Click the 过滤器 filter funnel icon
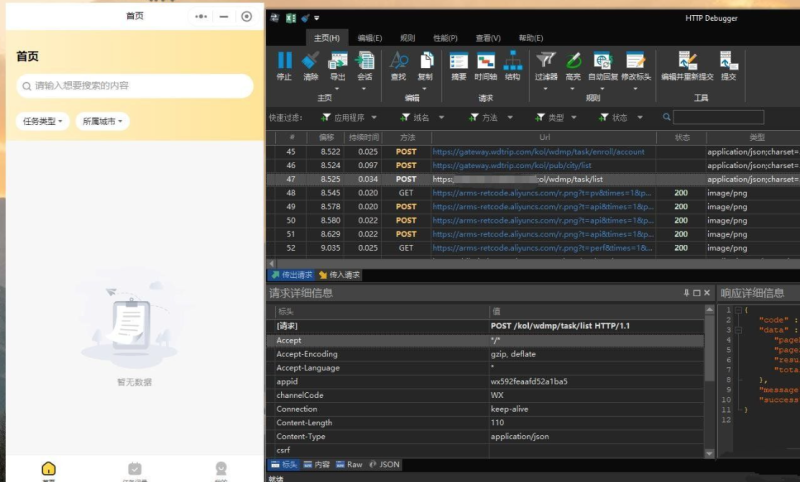Image resolution: width=800 pixels, height=482 pixels. pyautogui.click(x=545, y=61)
